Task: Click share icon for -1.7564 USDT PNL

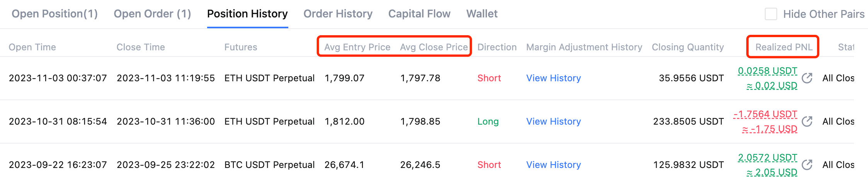Action: coord(807,122)
